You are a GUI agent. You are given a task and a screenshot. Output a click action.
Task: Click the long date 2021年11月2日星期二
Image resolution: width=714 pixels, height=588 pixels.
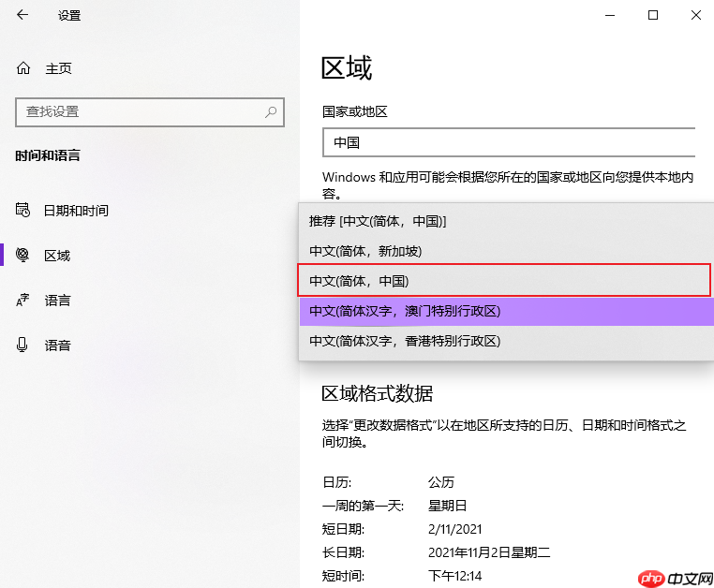point(489,552)
